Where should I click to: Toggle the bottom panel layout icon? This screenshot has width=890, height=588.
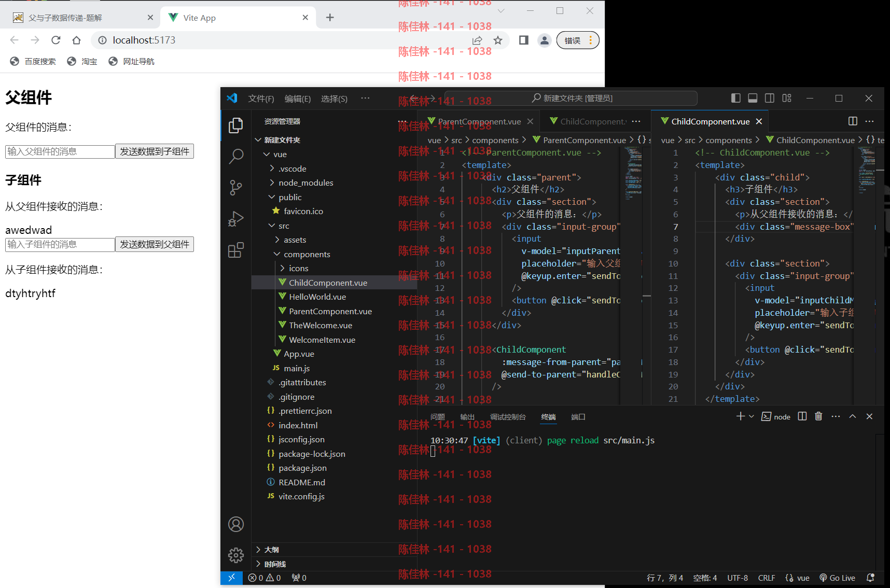(753, 98)
